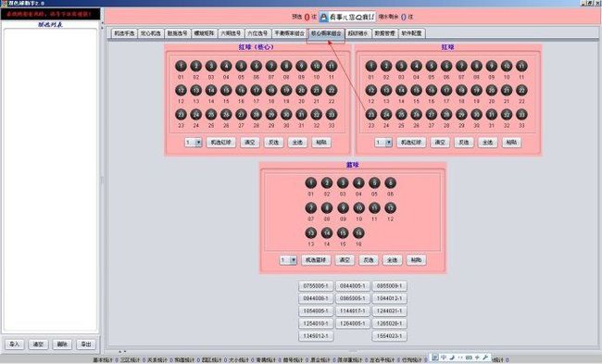
Task: Pick ball 11 in the right 红球 panel
Action: coord(521,66)
